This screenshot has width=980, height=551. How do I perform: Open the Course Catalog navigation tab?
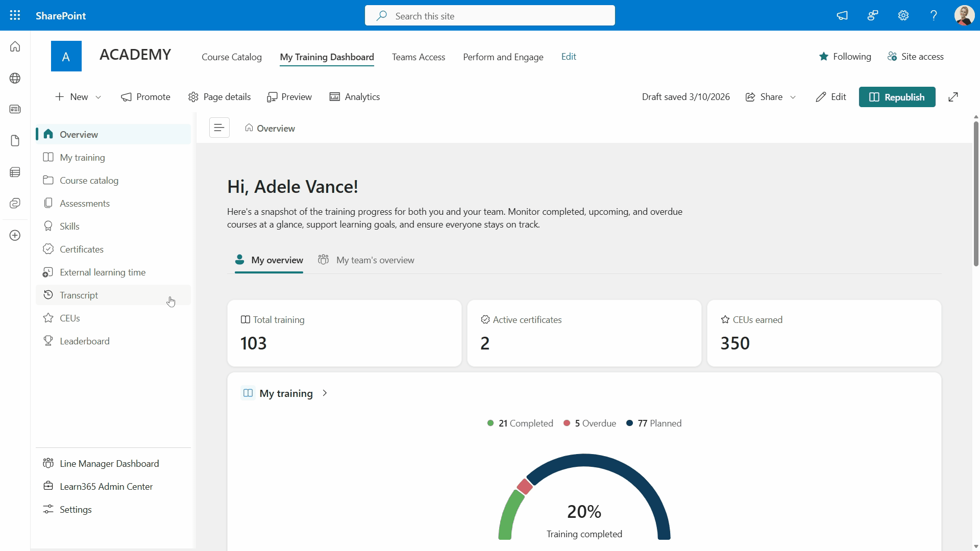pyautogui.click(x=232, y=57)
